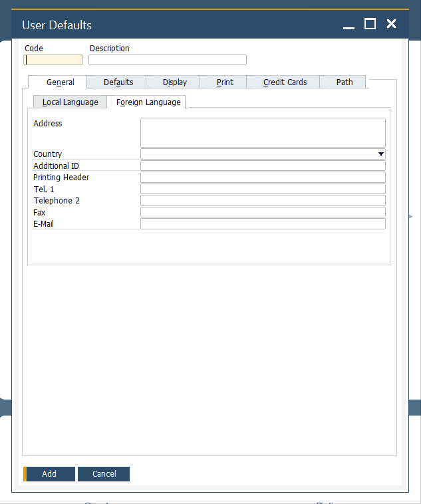Select the Foreign Language subtab
Viewport: 421px width, 504px height.
tap(148, 102)
